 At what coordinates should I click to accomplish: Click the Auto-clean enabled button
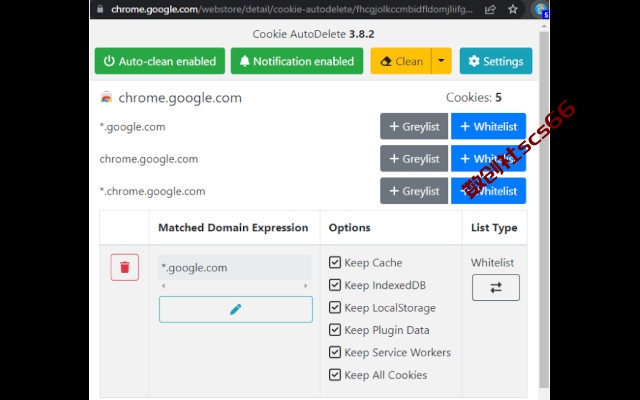tap(160, 61)
